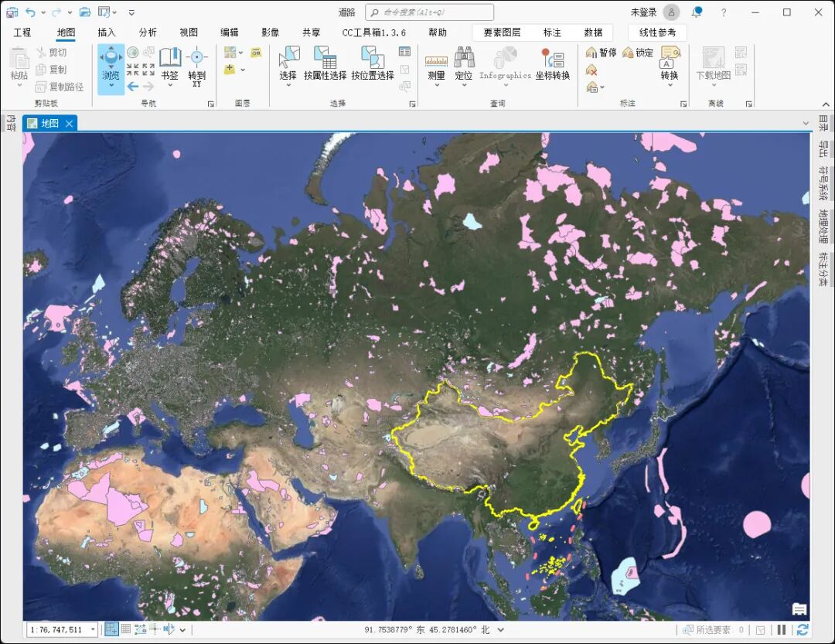Toggle 暂停 (Pause) labeling
This screenshot has height=644, width=835.
[601, 53]
